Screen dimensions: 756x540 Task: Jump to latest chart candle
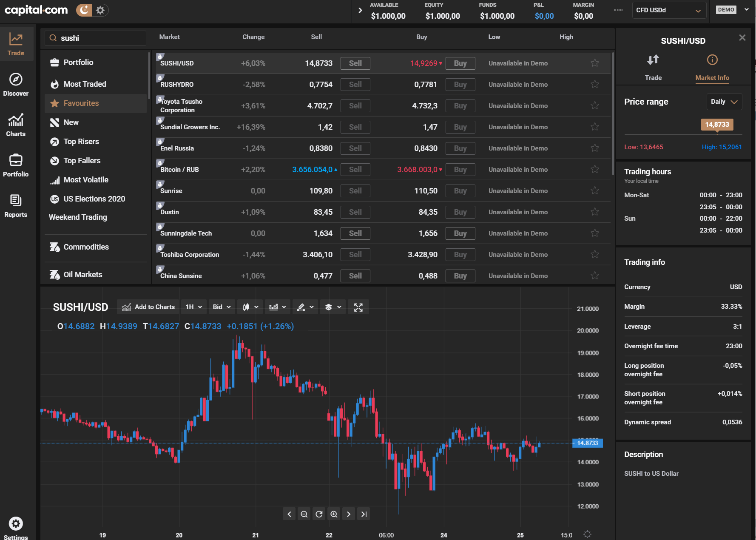(364, 514)
